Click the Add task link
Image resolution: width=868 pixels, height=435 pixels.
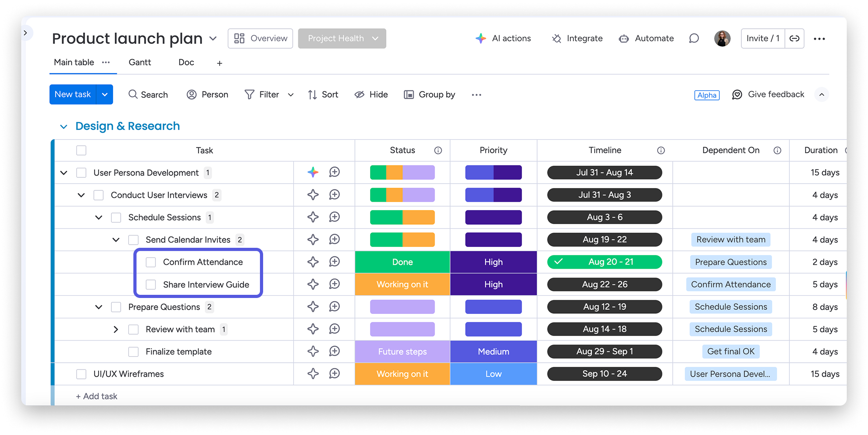(x=97, y=396)
